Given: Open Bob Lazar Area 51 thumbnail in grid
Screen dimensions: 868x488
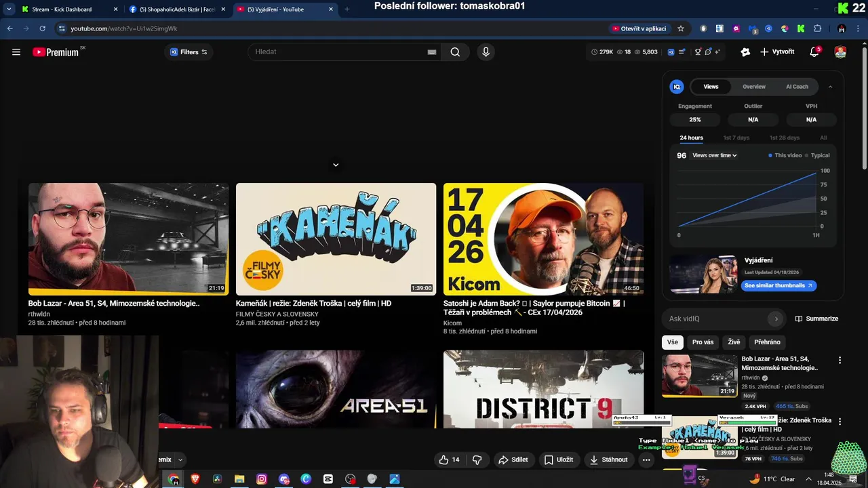Looking at the screenshot, I should [x=128, y=239].
